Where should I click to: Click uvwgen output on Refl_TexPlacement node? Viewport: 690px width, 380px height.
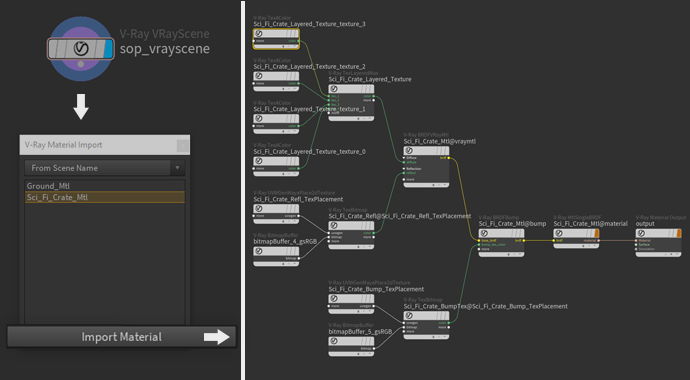click(299, 216)
